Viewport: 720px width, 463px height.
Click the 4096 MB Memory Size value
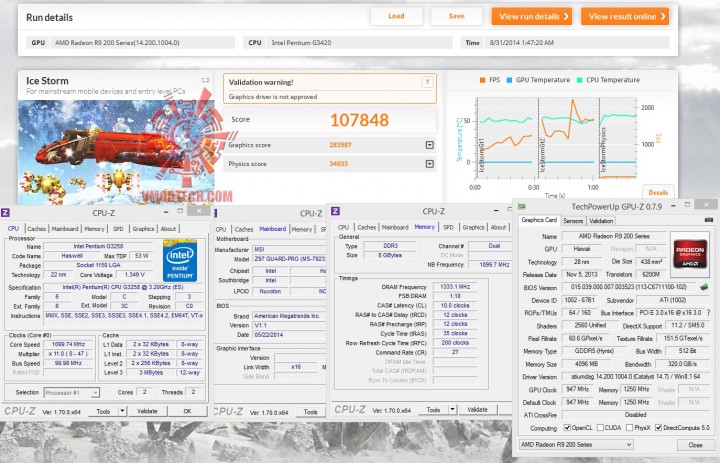(586, 364)
